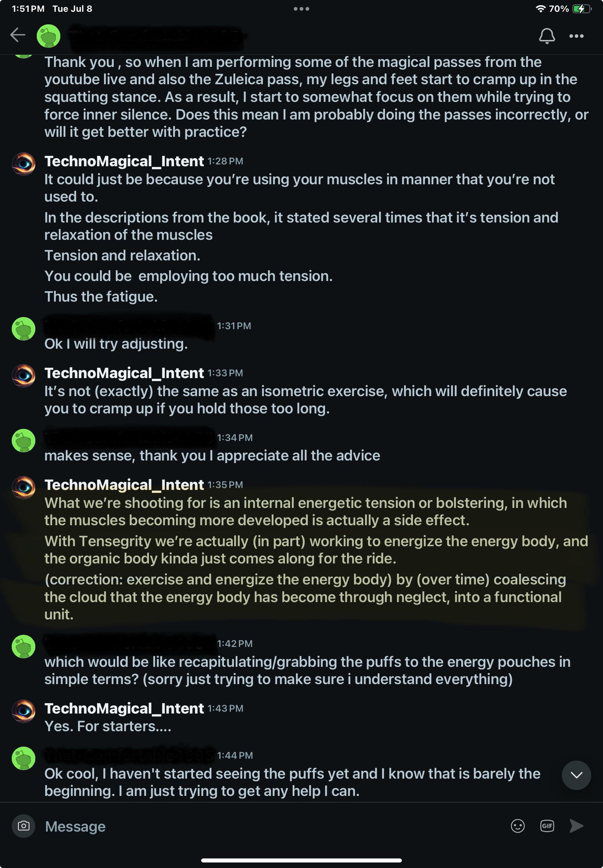This screenshot has width=603, height=868.
Task: Jump to latest messages with down chevron
Action: point(576,775)
